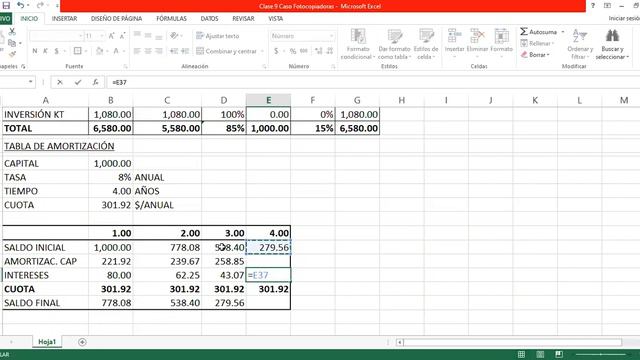The width and height of the screenshot is (640, 360).
Task: Copy selection with the Copy icon
Action: click(12, 43)
